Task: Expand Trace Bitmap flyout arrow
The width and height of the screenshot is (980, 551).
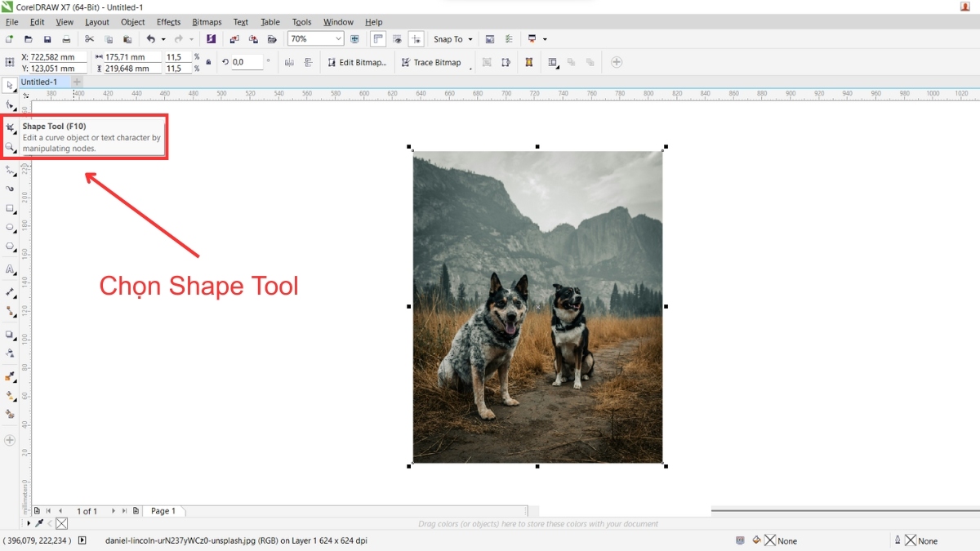Action: 471,69
